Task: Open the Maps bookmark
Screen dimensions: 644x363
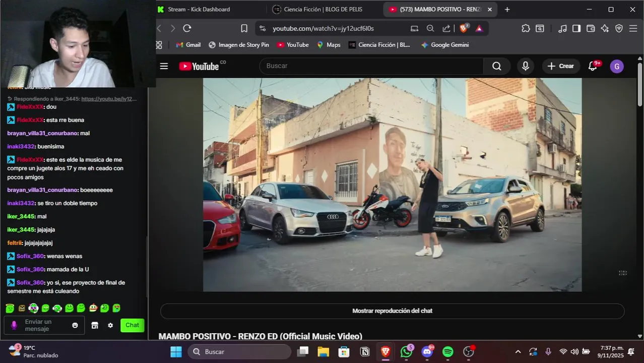Action: coord(329,45)
